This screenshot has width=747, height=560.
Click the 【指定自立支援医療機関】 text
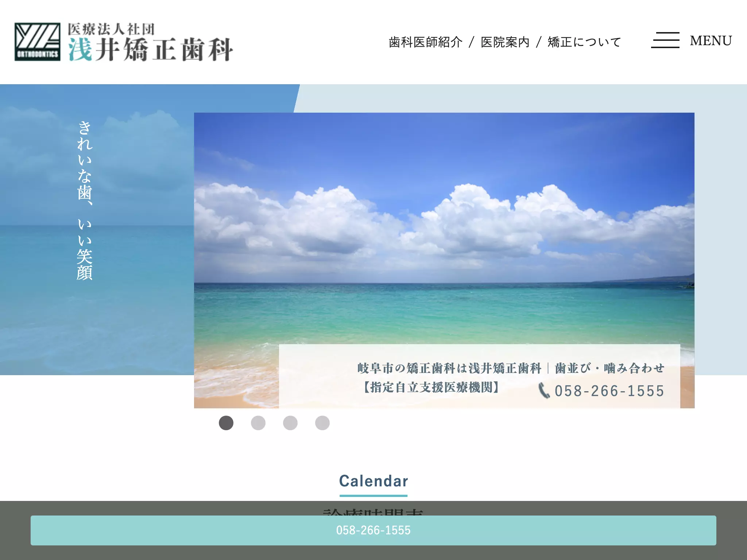[x=431, y=387]
